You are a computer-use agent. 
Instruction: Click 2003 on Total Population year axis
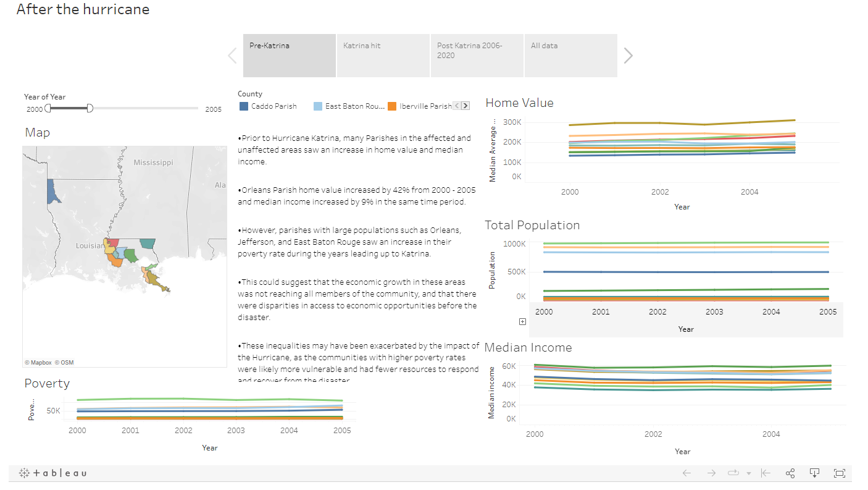point(714,312)
